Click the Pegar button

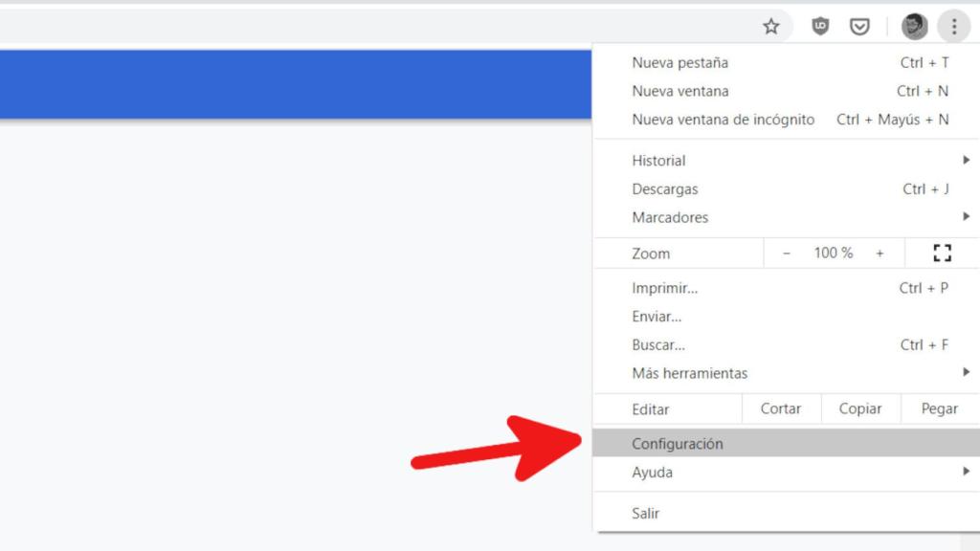pos(940,408)
